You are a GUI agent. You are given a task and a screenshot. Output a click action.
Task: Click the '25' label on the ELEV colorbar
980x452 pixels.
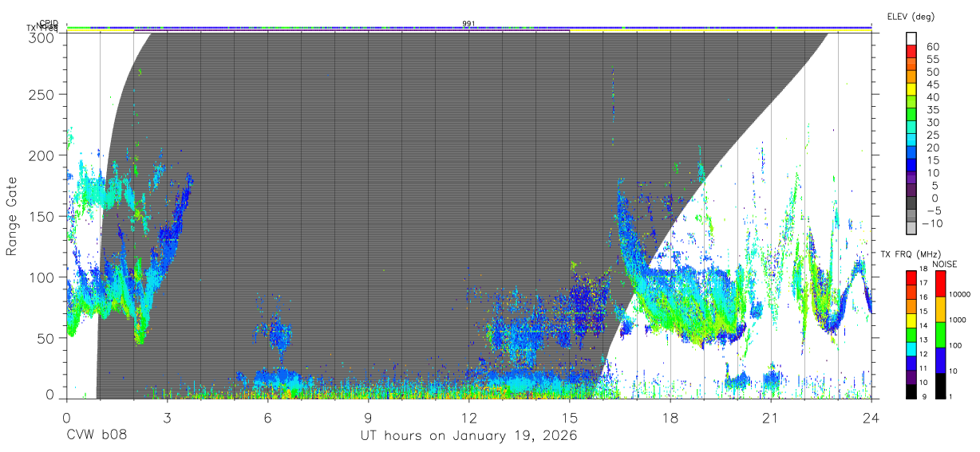(932, 135)
